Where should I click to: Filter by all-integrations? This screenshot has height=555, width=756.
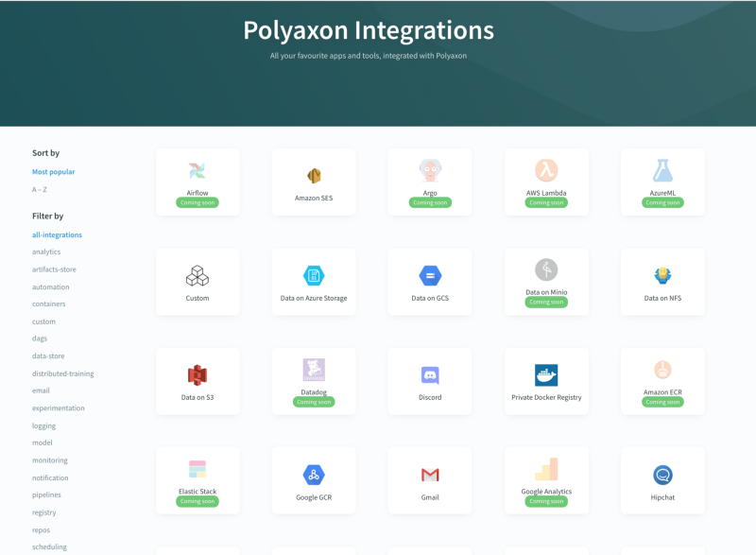click(57, 234)
